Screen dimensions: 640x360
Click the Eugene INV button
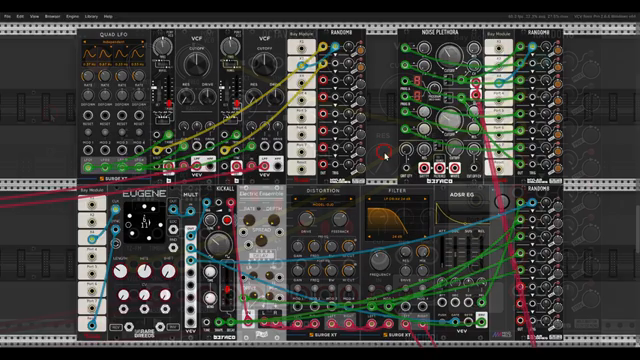[173, 327]
